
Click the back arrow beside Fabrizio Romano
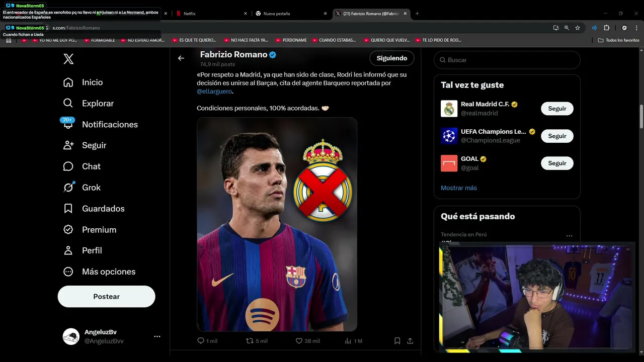click(x=181, y=58)
